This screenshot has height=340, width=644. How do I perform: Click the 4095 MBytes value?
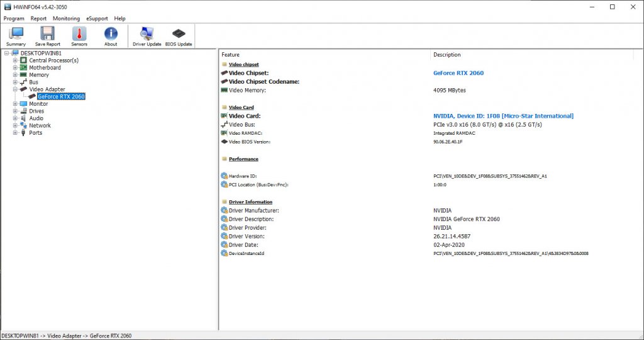pos(450,91)
